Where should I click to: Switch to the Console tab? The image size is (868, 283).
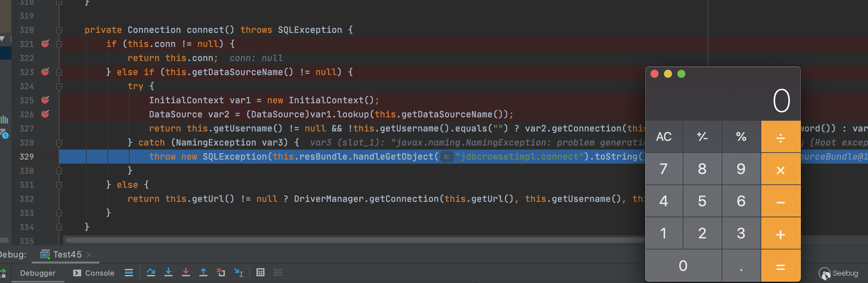pyautogui.click(x=94, y=273)
